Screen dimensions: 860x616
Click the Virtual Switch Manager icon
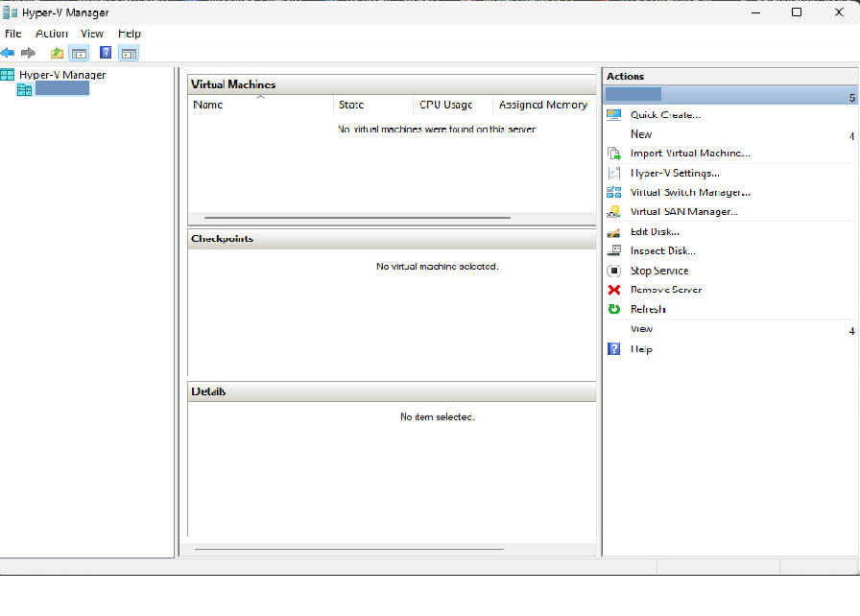(x=613, y=192)
